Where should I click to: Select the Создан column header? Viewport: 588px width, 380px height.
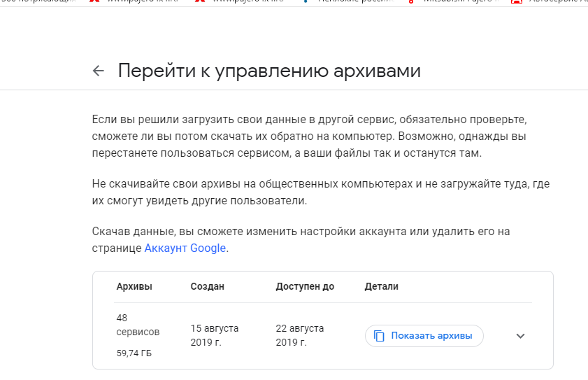[208, 286]
